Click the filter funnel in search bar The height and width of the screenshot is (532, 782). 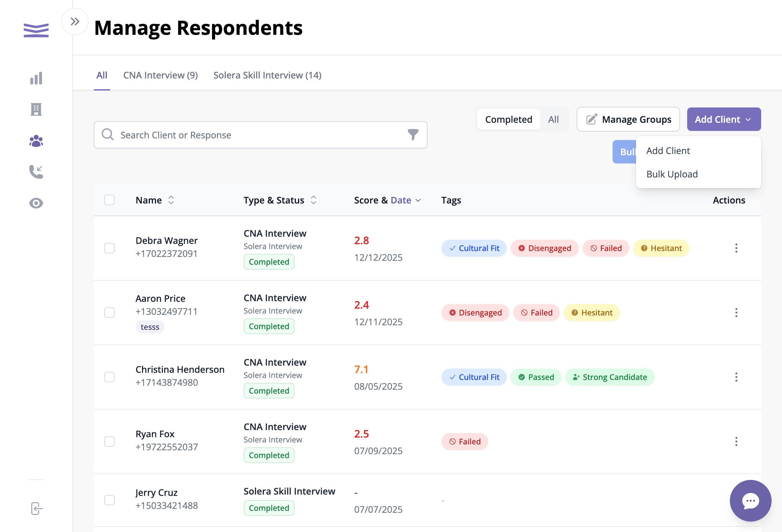coord(413,135)
